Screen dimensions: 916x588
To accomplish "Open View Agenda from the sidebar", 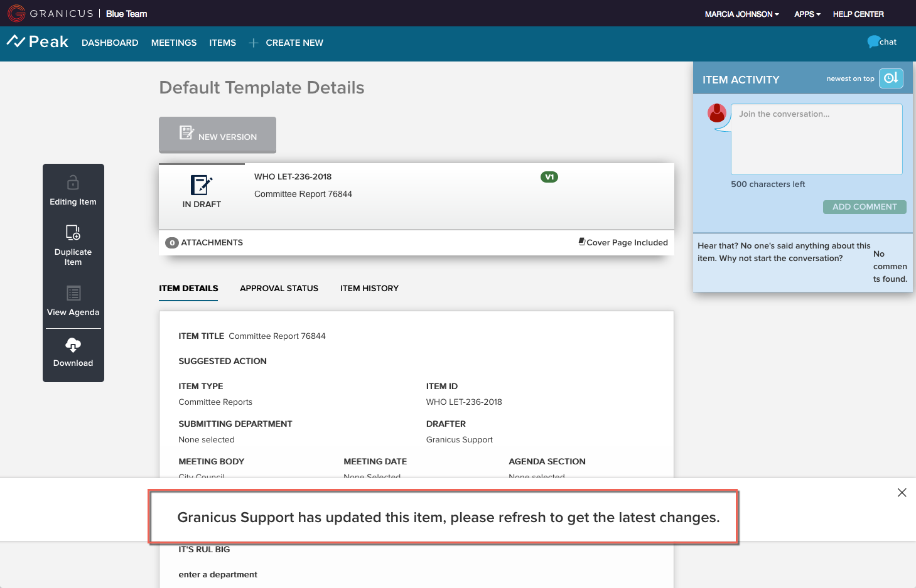I will (x=73, y=301).
